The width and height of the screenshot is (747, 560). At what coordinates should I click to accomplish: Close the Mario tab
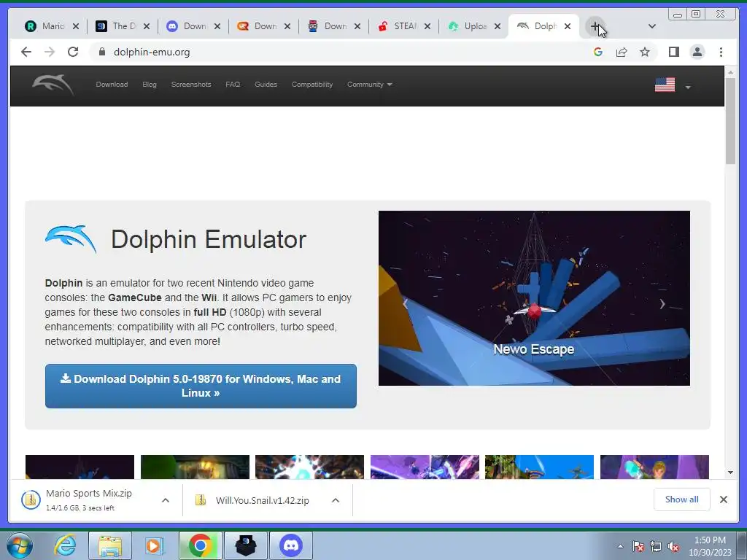[76, 26]
